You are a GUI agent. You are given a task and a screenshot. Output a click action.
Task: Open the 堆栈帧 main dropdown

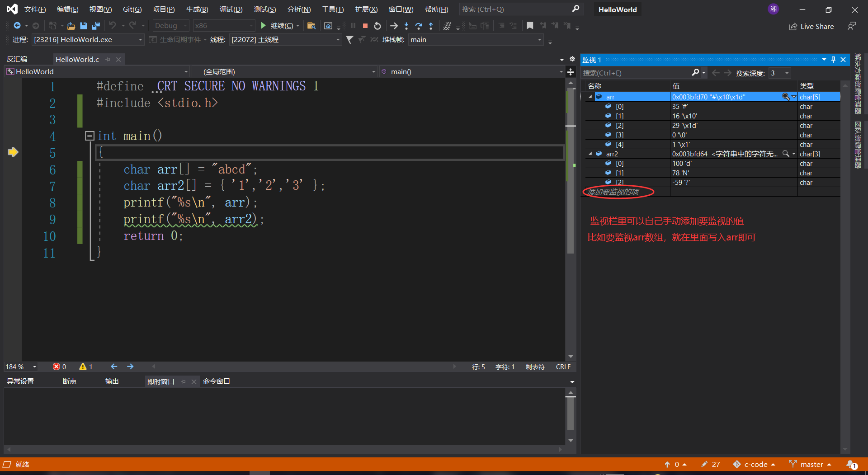[x=539, y=40]
